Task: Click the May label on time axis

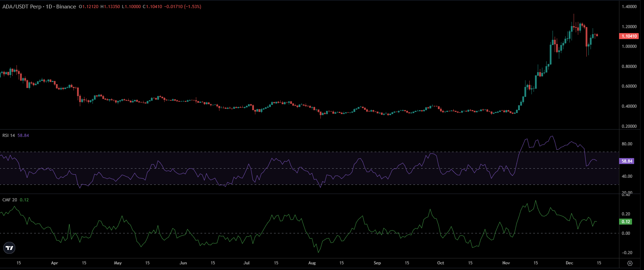Action: click(x=118, y=263)
